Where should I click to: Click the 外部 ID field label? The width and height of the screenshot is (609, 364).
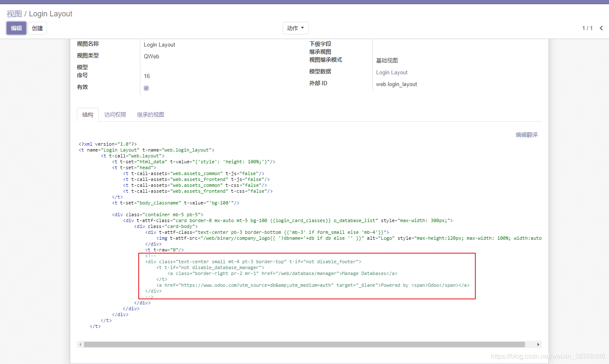pyautogui.click(x=318, y=83)
